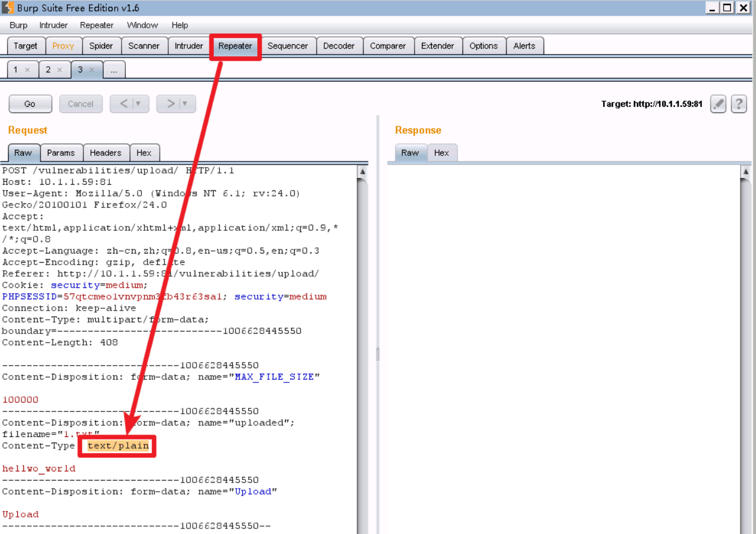Close the Burp Suite window
This screenshot has height=534, width=756.
click(x=742, y=8)
